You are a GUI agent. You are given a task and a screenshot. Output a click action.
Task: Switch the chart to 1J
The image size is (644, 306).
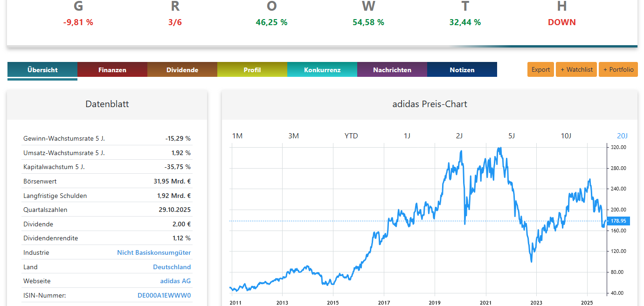pyautogui.click(x=407, y=136)
